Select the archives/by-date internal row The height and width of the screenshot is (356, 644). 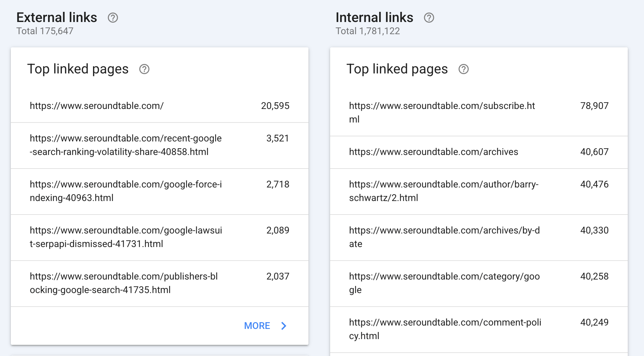point(479,238)
